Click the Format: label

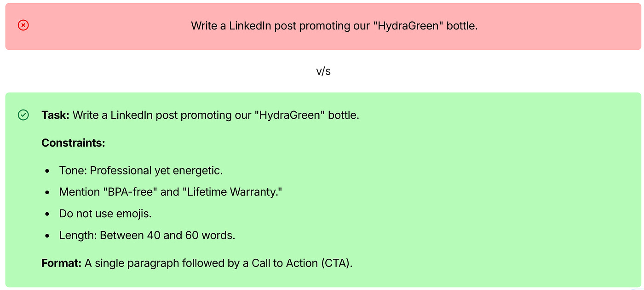[61, 263]
